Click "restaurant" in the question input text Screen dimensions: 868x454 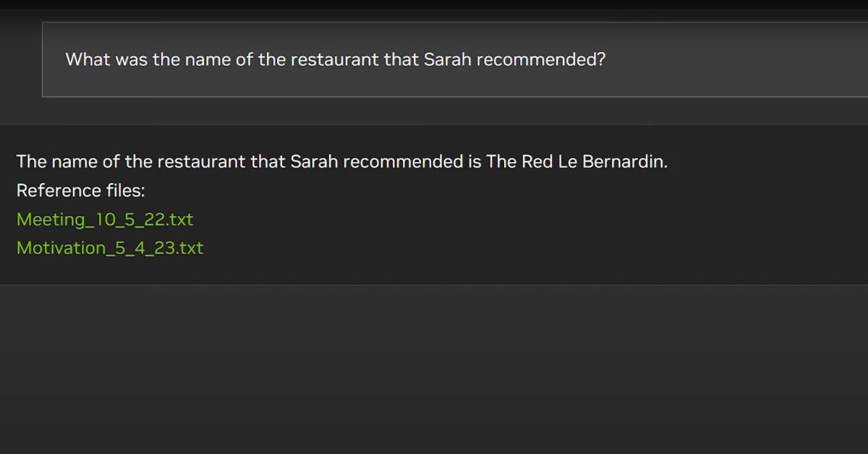(335, 59)
